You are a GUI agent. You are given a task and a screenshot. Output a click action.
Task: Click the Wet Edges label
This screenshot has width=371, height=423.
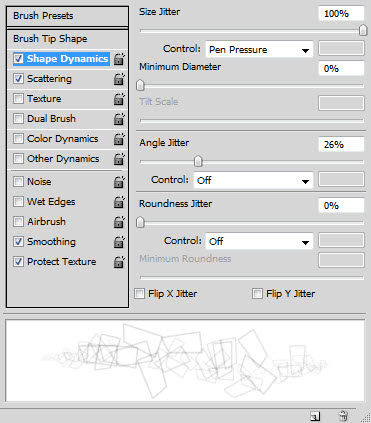[x=51, y=202]
